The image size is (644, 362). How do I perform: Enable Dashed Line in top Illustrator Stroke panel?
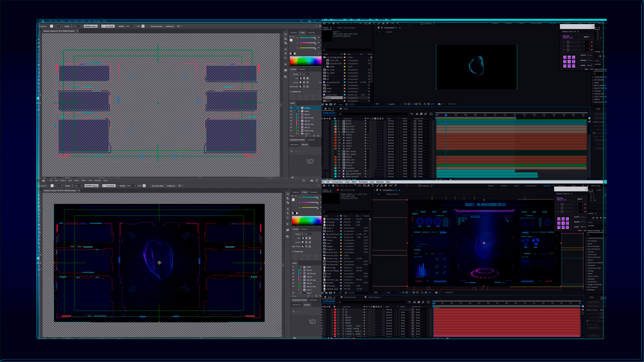click(x=291, y=92)
